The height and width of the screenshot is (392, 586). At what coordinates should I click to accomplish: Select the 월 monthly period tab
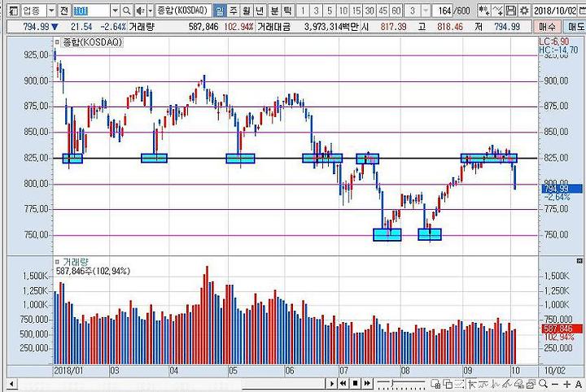pos(246,11)
